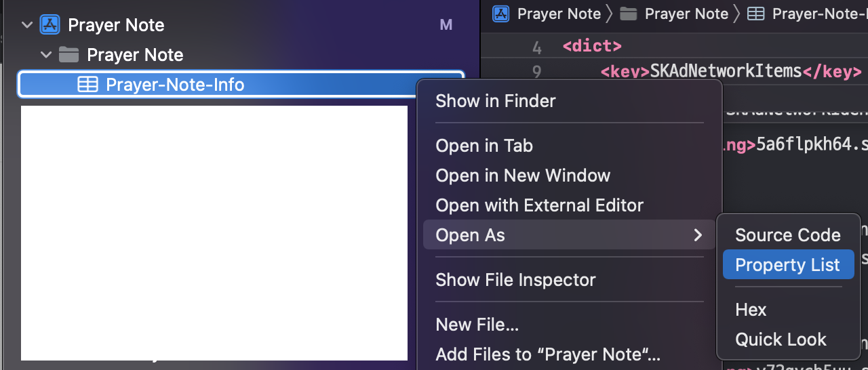This screenshot has width=868, height=370.
Task: Select Source Code in Open As submenu
Action: click(x=788, y=235)
